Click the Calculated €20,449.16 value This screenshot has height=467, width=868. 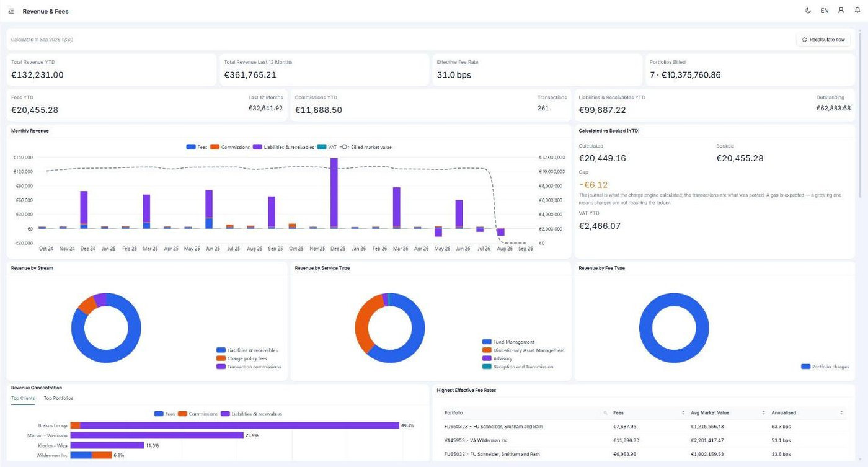[602, 158]
